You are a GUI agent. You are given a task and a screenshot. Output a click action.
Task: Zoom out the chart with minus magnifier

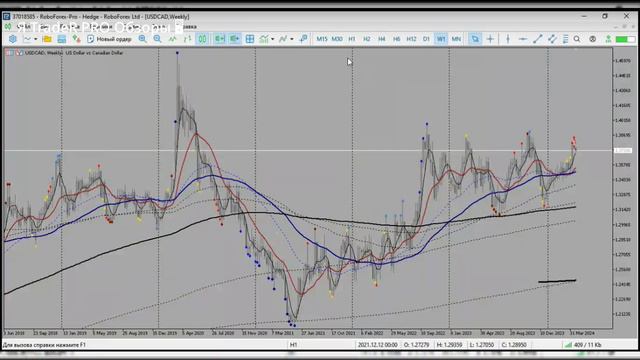tap(158, 39)
